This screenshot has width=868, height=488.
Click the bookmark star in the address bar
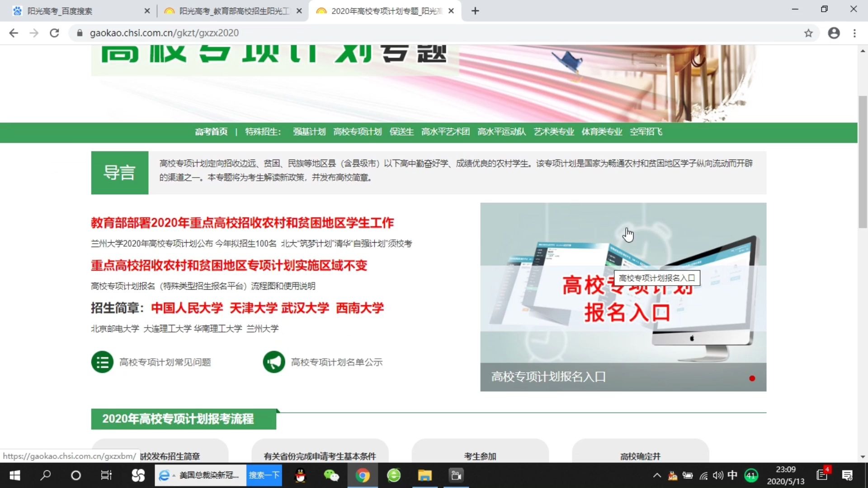pos(809,33)
